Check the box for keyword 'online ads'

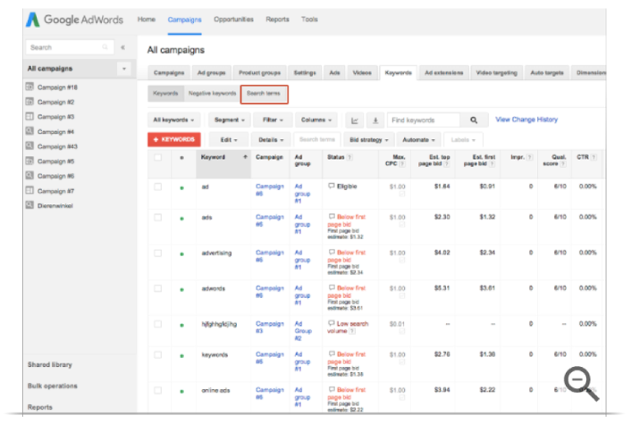(158, 390)
